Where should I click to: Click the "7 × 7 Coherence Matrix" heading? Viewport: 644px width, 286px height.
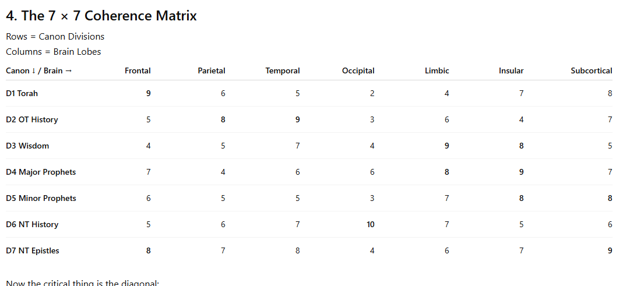pyautogui.click(x=101, y=16)
